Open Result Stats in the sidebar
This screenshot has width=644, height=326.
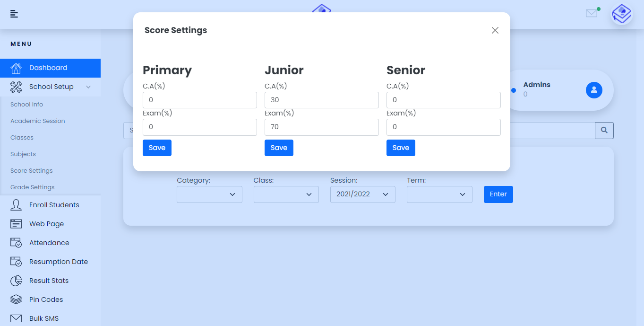[49, 281]
